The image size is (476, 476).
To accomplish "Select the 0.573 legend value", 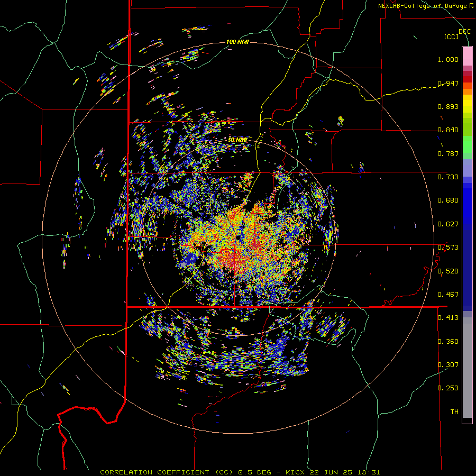I will pos(448,248).
